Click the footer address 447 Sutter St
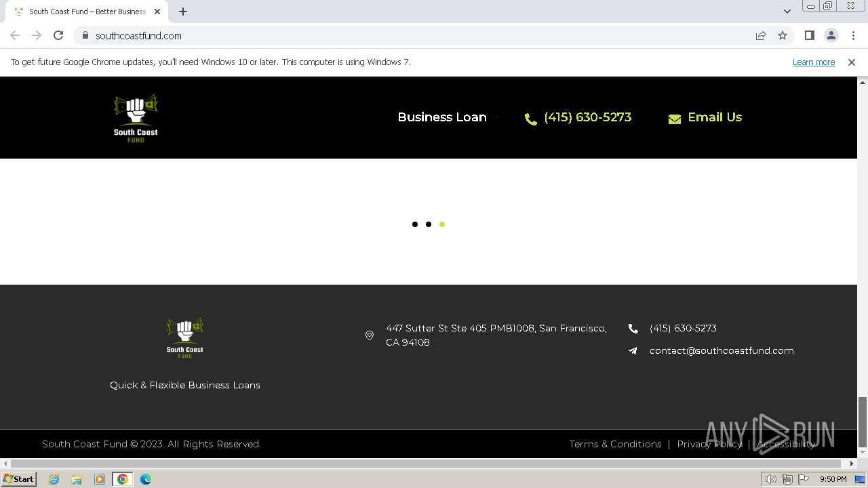The height and width of the screenshot is (488, 868). pyautogui.click(x=496, y=335)
